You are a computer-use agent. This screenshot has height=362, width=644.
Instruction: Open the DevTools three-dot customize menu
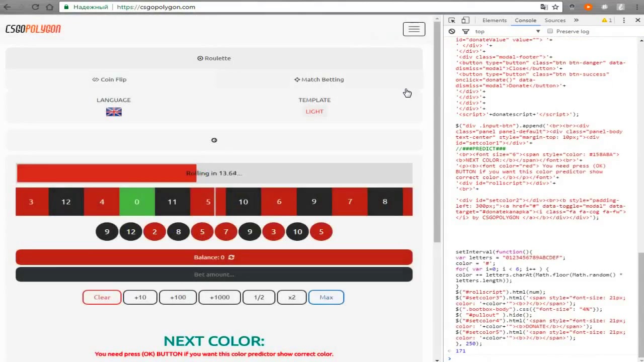click(624, 20)
